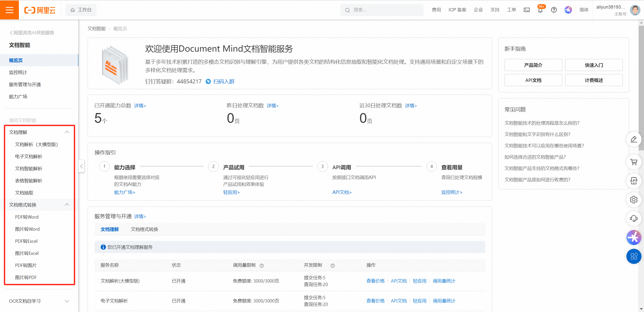Screen dimensions: 644x312
Task: Open 详情 for 已开通能力总数
Action: click(140, 106)
